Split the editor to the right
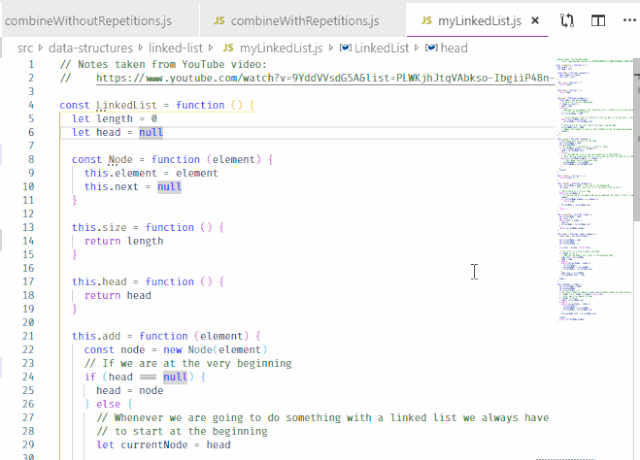 tap(598, 20)
